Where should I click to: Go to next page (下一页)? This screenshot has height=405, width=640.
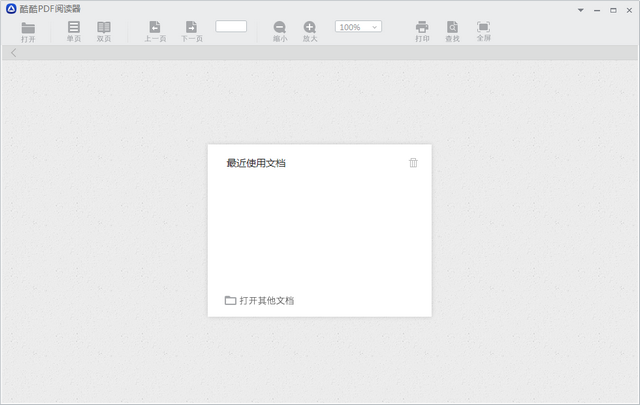191,30
